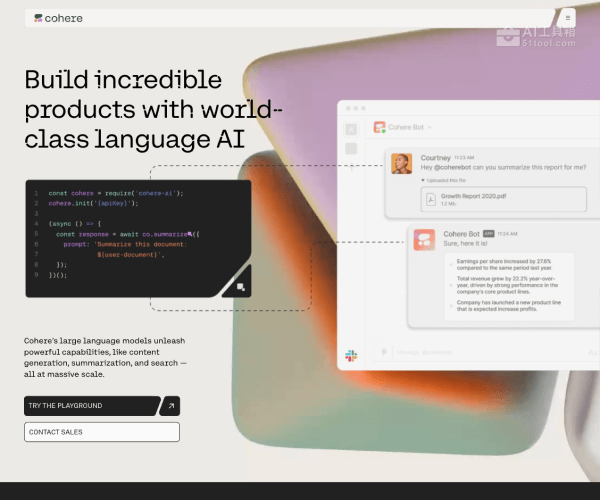Open the hamburger menu in the header
Screen dimensions: 600x500
click(x=568, y=18)
